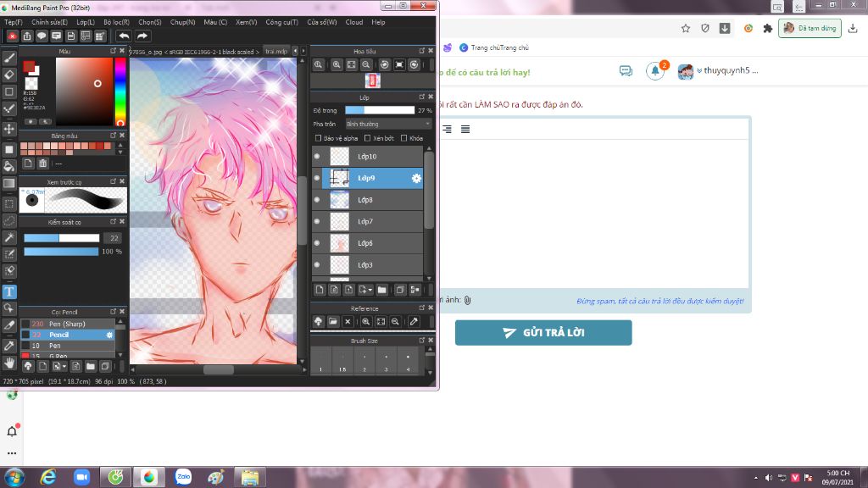868x488 pixels.
Task: Select the Brush tool in left toolbar
Action: click(9, 58)
